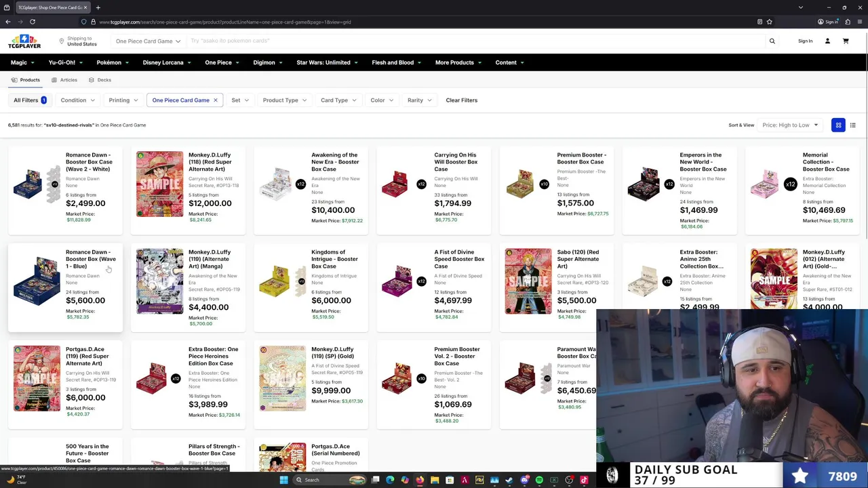Screen dimensions: 868x488
Task: Open the Magic menu
Action: (x=22, y=62)
